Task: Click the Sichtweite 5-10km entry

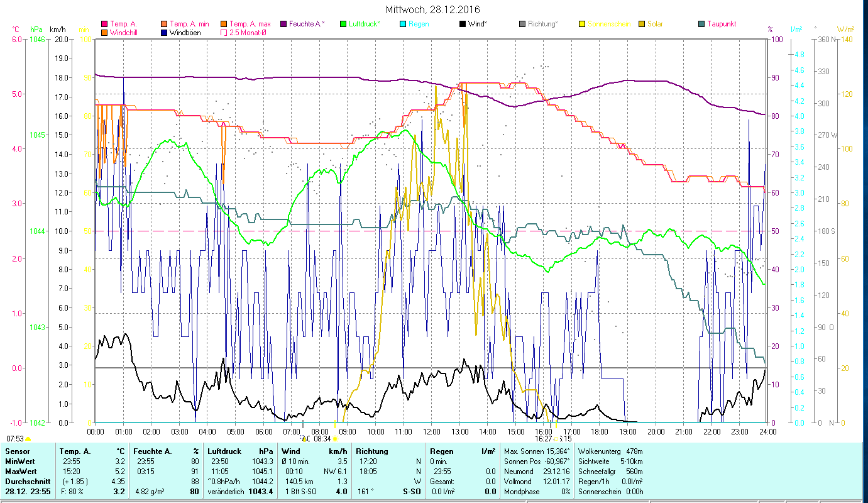Action: (x=610, y=462)
